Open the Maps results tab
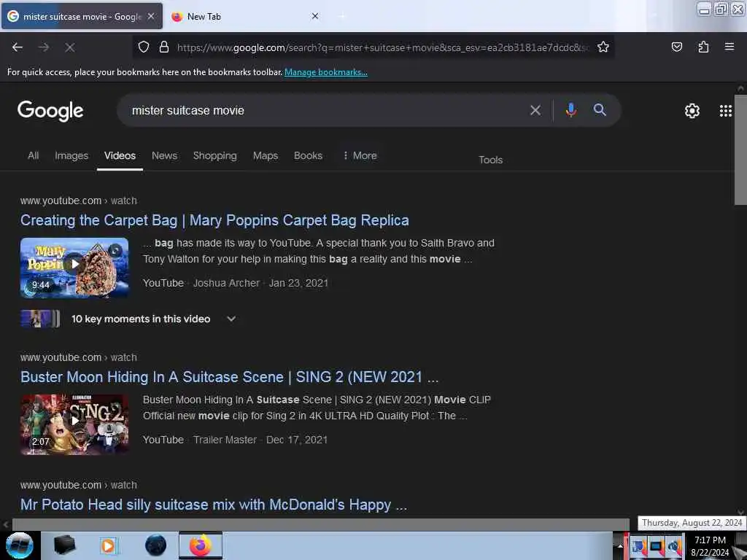The height and width of the screenshot is (560, 747). [266, 156]
